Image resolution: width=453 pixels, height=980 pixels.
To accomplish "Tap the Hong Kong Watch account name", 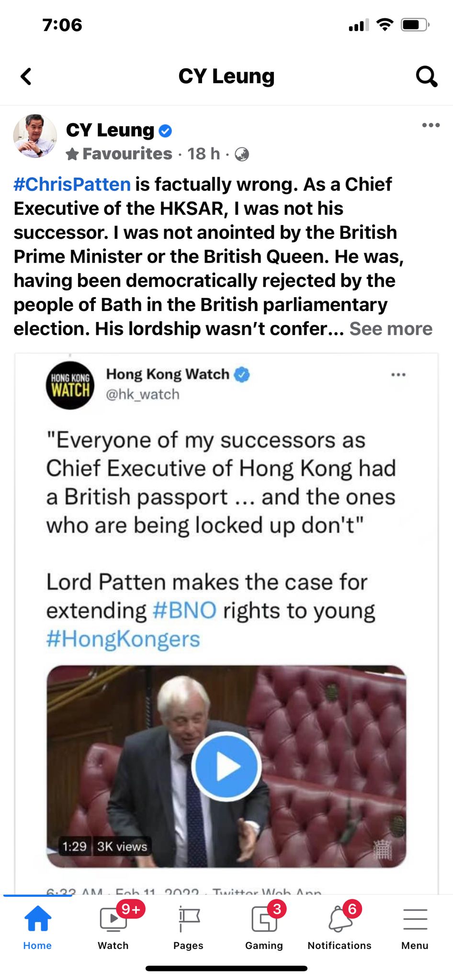I will tap(168, 374).
